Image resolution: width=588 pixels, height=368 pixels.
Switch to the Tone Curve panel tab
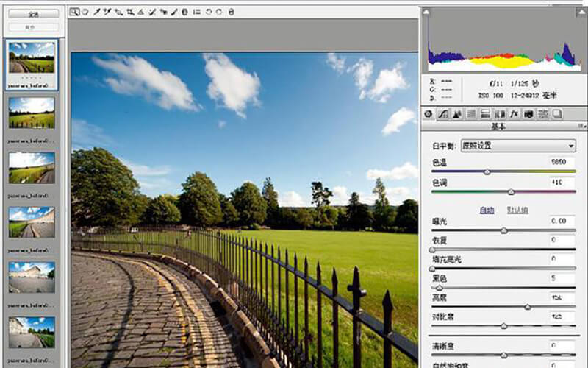pos(443,113)
